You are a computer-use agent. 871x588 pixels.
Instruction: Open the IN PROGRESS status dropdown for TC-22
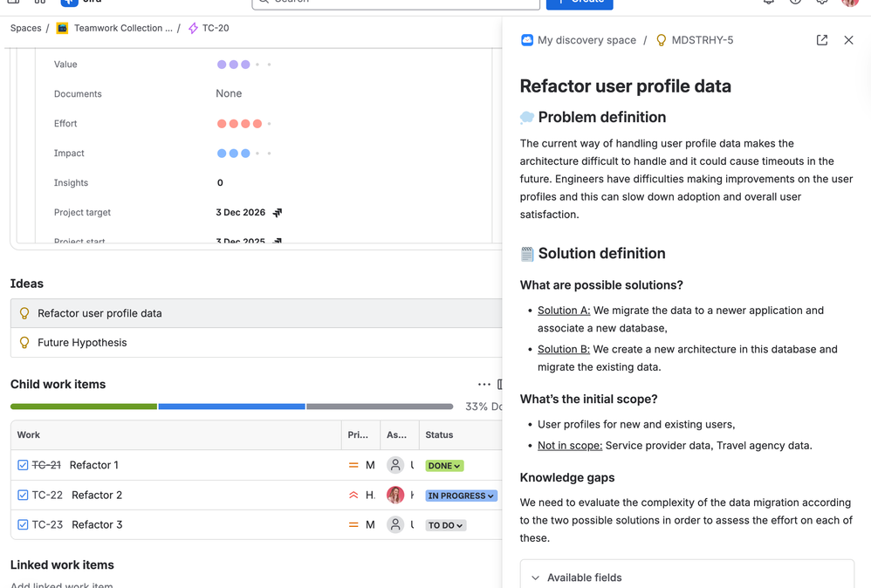pos(461,496)
